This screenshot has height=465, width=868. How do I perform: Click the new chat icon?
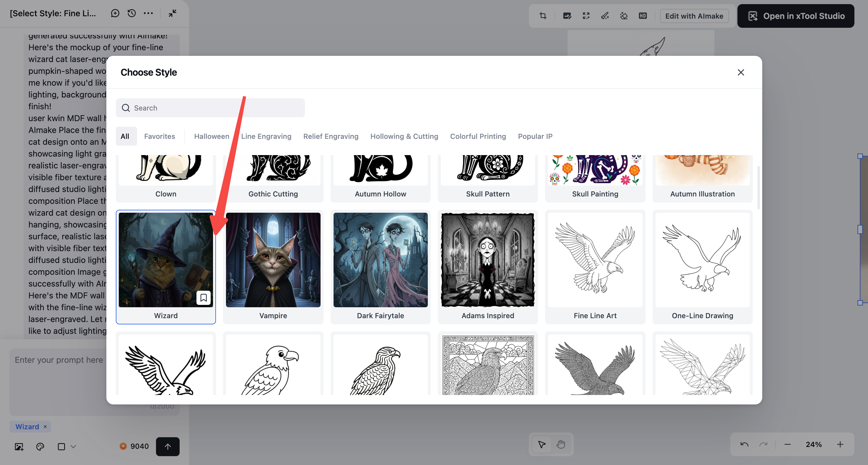pyautogui.click(x=115, y=13)
